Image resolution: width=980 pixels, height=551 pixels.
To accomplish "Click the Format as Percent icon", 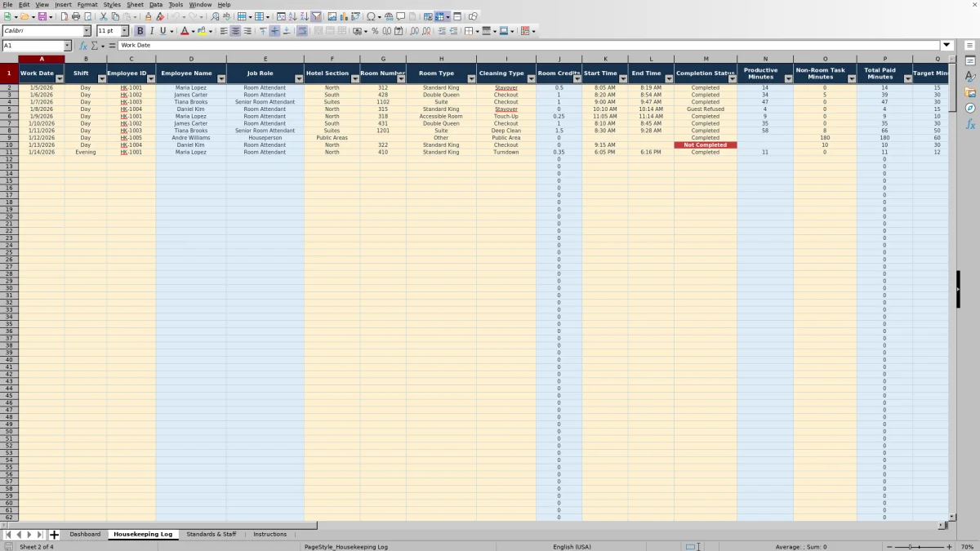I will click(x=375, y=31).
